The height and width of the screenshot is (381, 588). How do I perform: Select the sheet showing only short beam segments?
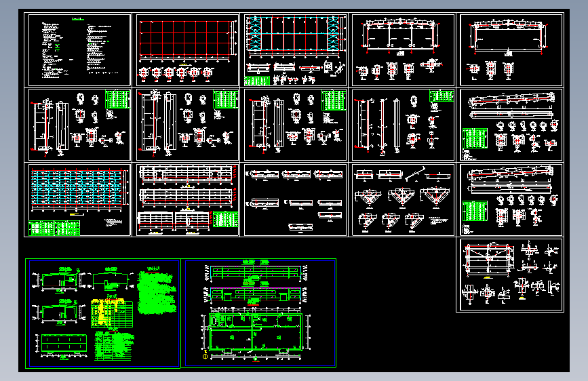click(296, 200)
